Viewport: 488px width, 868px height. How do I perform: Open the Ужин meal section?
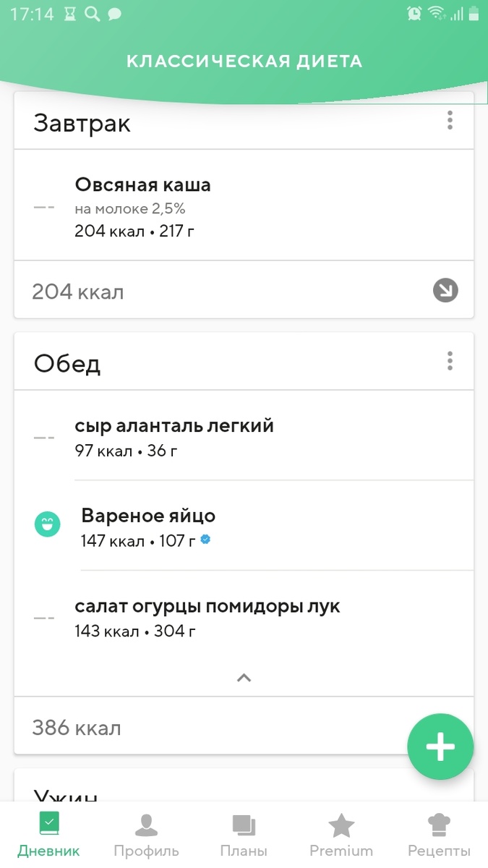67,794
